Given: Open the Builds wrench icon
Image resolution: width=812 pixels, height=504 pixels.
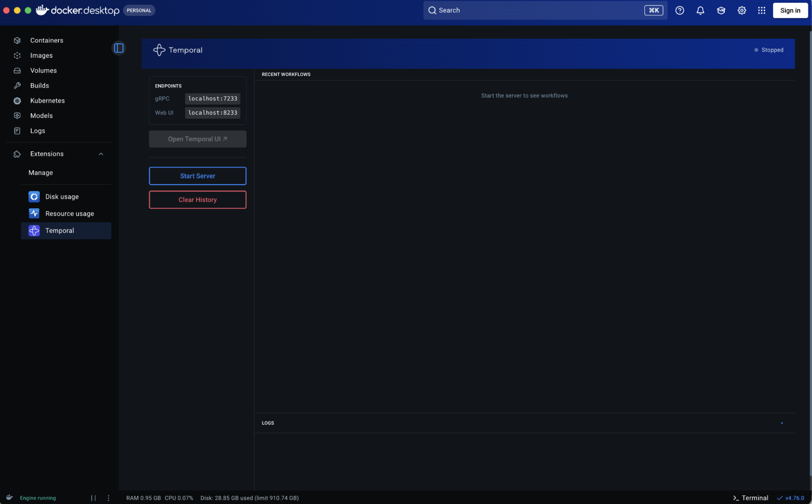Looking at the screenshot, I should (x=17, y=85).
